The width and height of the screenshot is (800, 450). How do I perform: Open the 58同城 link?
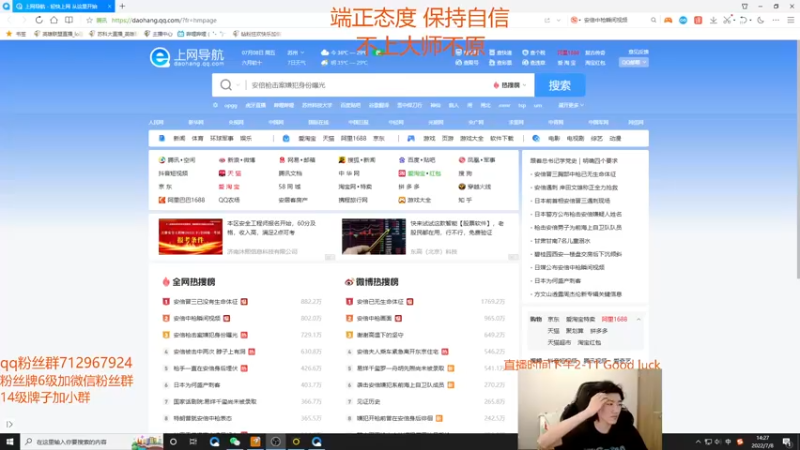point(289,187)
